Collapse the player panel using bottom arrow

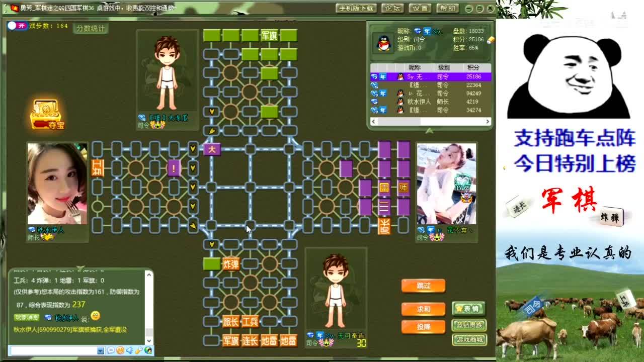429,131
